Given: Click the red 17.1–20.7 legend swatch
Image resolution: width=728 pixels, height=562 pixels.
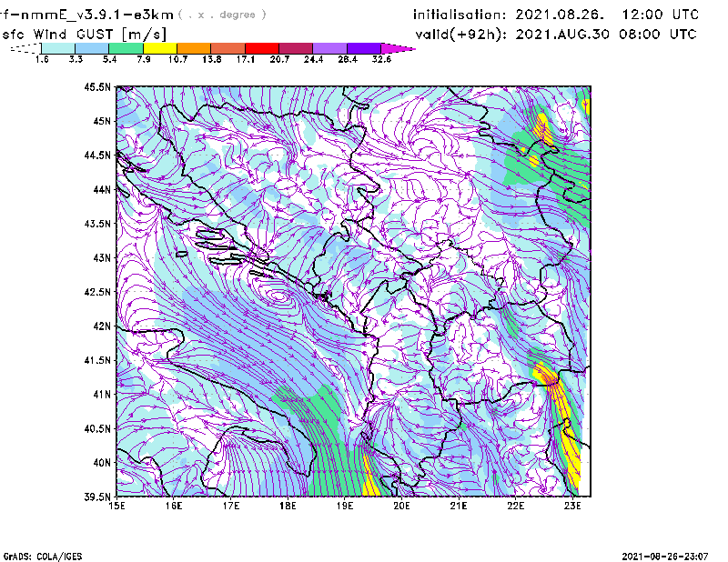Looking at the screenshot, I should coord(262,48).
